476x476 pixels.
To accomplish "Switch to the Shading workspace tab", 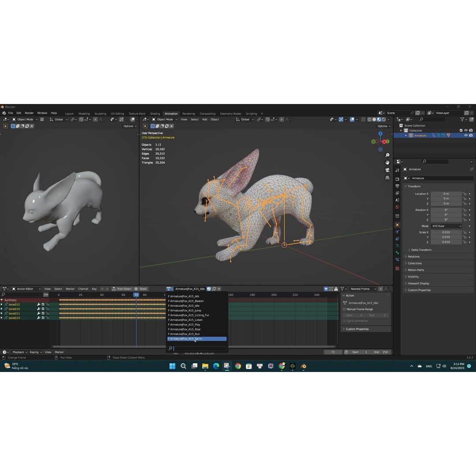I will click(155, 114).
